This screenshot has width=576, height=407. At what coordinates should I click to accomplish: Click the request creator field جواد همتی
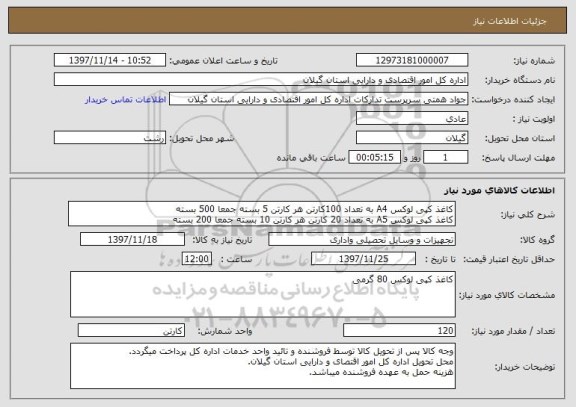point(318,99)
